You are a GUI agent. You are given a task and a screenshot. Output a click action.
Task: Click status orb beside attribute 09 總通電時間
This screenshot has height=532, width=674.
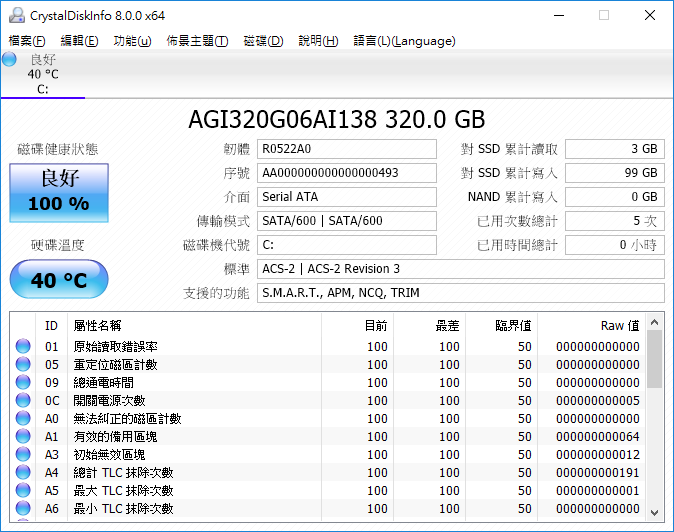click(23, 383)
